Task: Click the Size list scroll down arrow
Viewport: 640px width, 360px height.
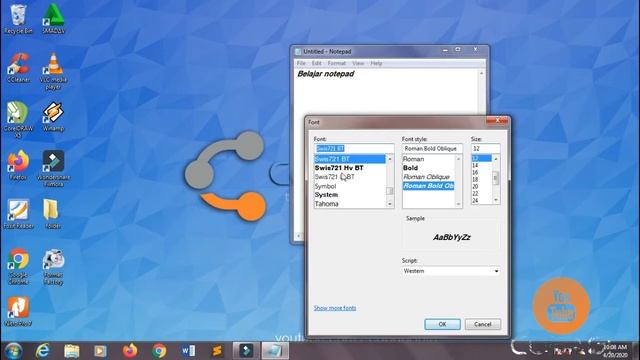Action: tap(496, 200)
